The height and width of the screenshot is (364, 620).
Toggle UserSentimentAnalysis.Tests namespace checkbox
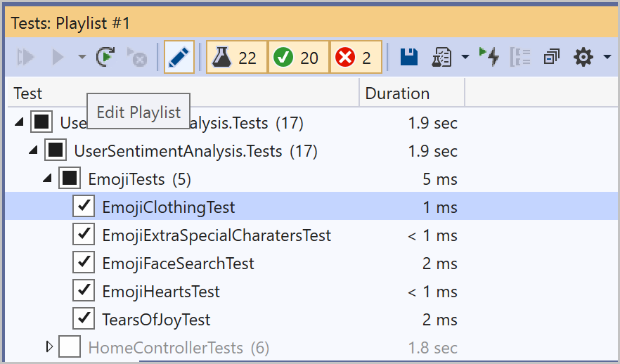point(56,150)
